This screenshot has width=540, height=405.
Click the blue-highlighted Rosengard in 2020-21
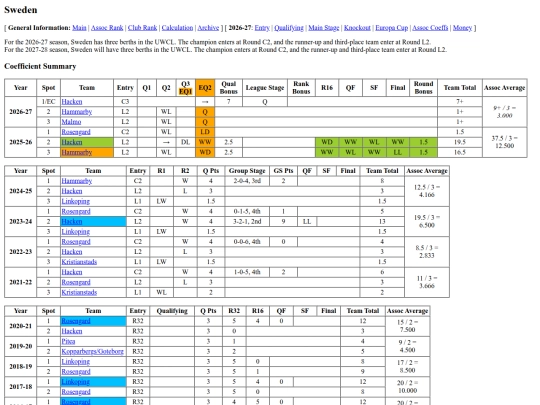[x=76, y=321]
